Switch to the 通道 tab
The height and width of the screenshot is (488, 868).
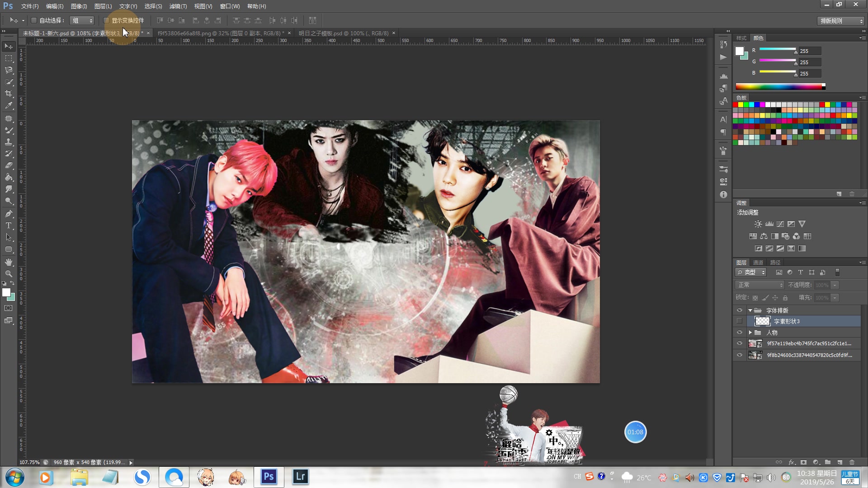pyautogui.click(x=758, y=263)
